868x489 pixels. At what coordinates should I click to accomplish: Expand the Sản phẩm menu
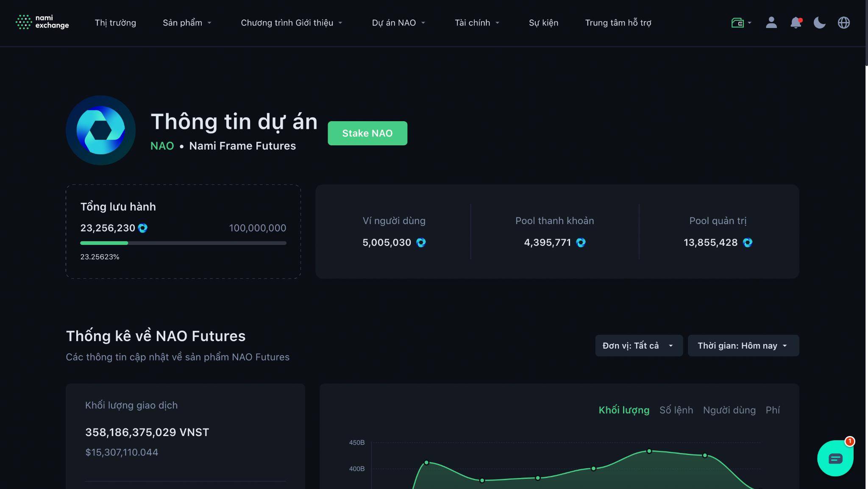187,23
